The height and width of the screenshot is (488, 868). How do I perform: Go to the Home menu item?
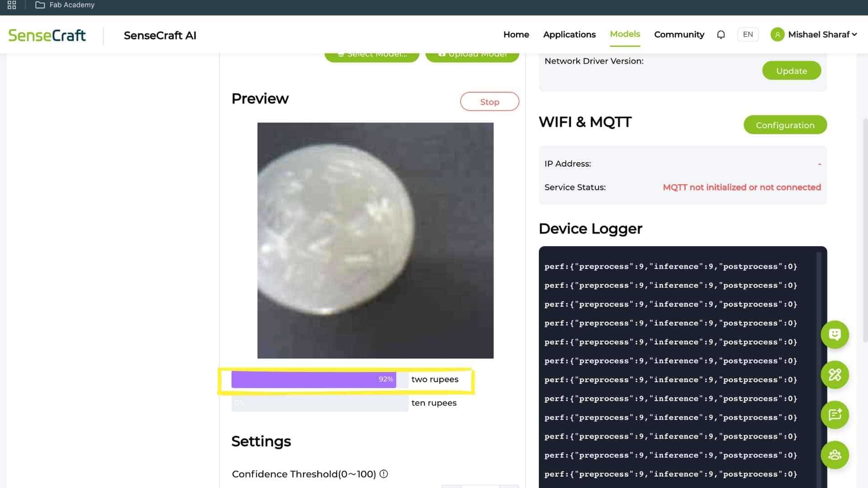[516, 35]
